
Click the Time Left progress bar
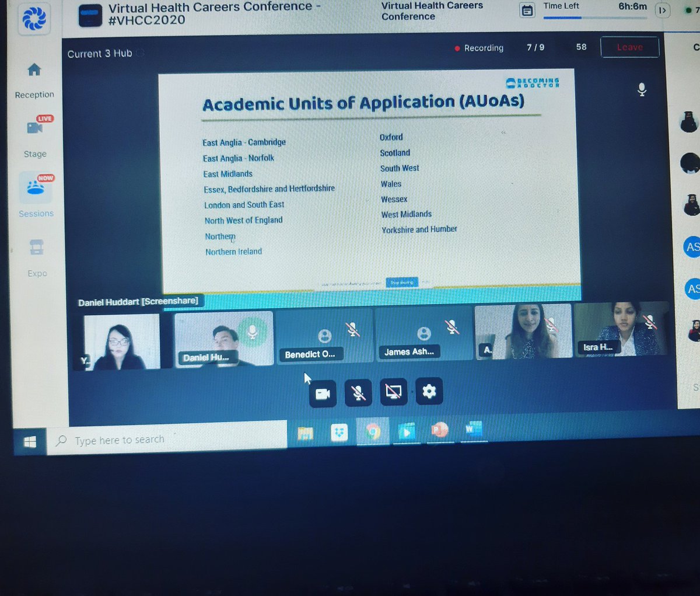coord(595,18)
